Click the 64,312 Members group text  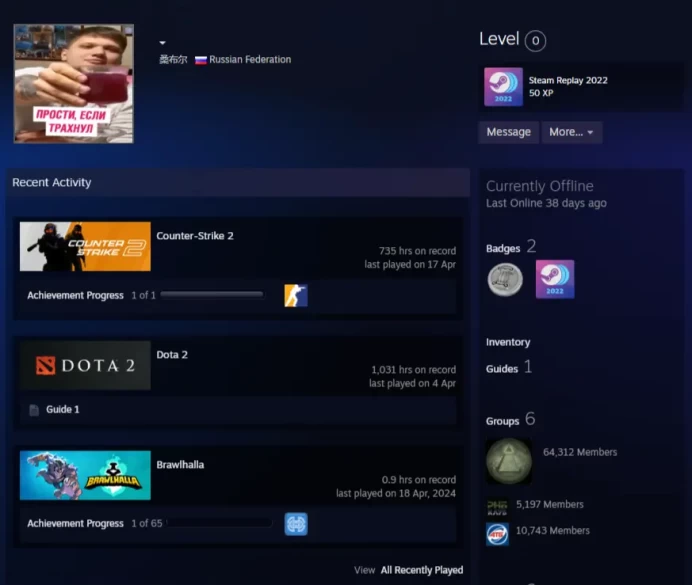pos(580,452)
